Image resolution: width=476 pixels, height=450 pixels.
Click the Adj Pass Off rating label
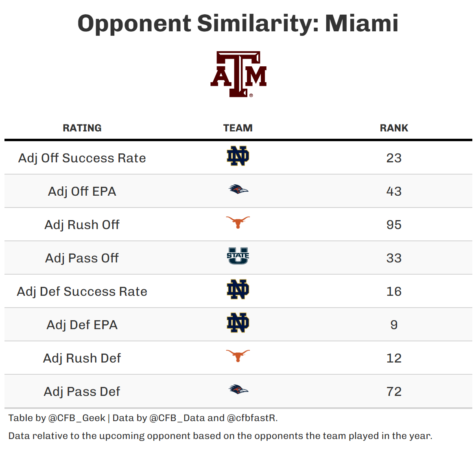(82, 258)
